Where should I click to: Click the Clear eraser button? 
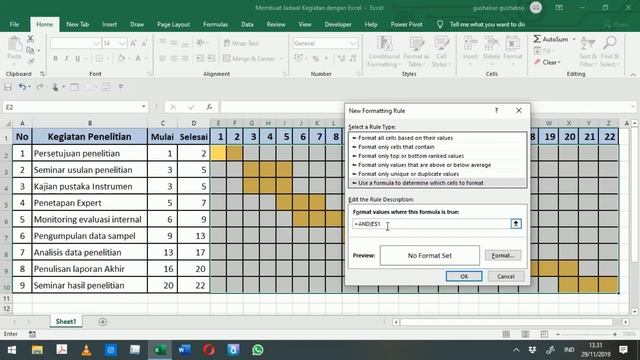pyautogui.click(x=546, y=62)
